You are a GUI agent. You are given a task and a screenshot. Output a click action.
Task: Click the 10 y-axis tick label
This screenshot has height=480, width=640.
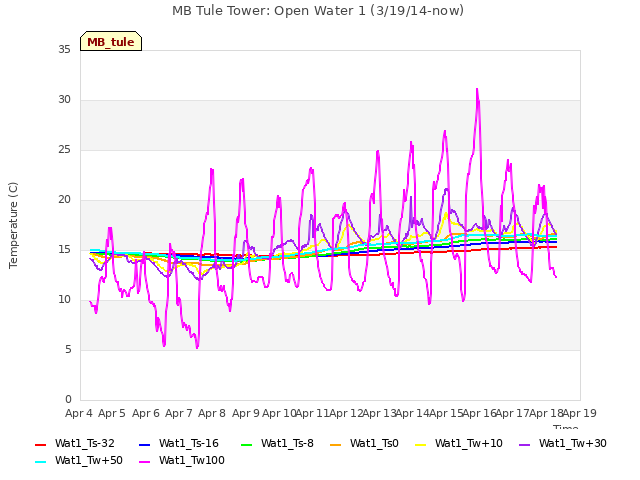click(64, 300)
